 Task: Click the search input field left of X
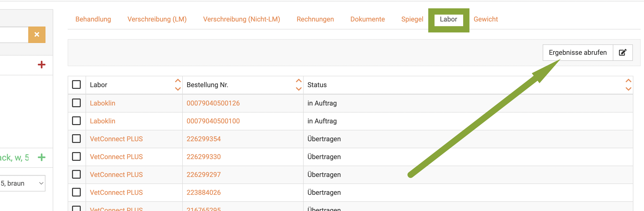click(14, 35)
